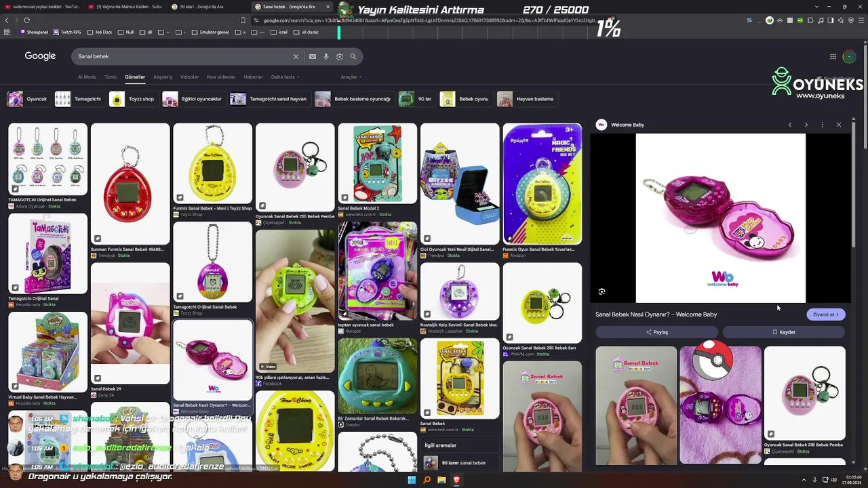Screen dimensions: 868x488
Task: Open more options in preview panel
Action: pos(822,125)
